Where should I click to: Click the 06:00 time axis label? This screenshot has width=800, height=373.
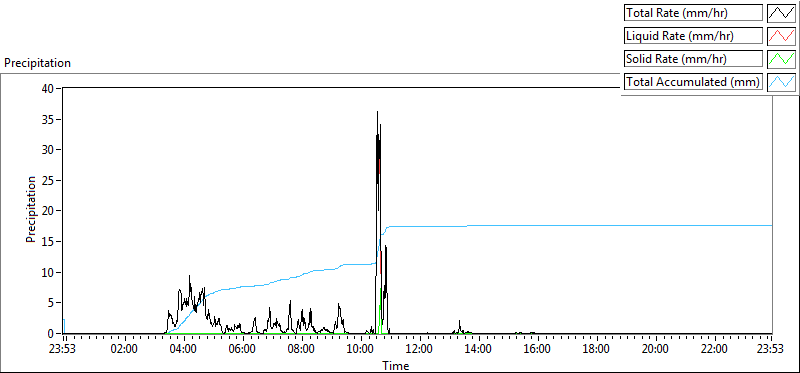point(242,350)
